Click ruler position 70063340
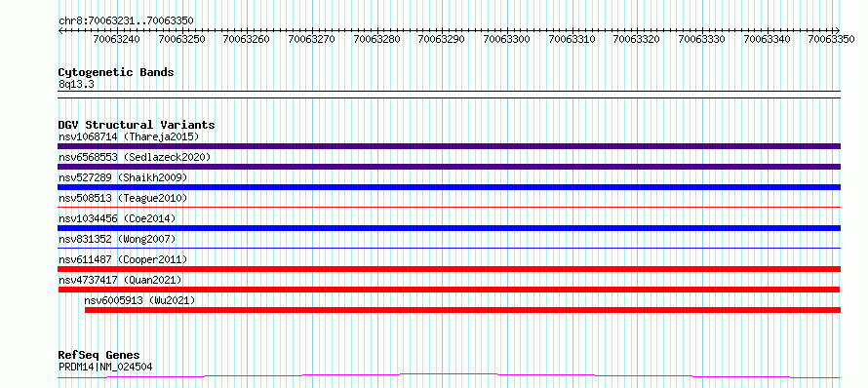The width and height of the screenshot is (868, 388). tap(767, 39)
